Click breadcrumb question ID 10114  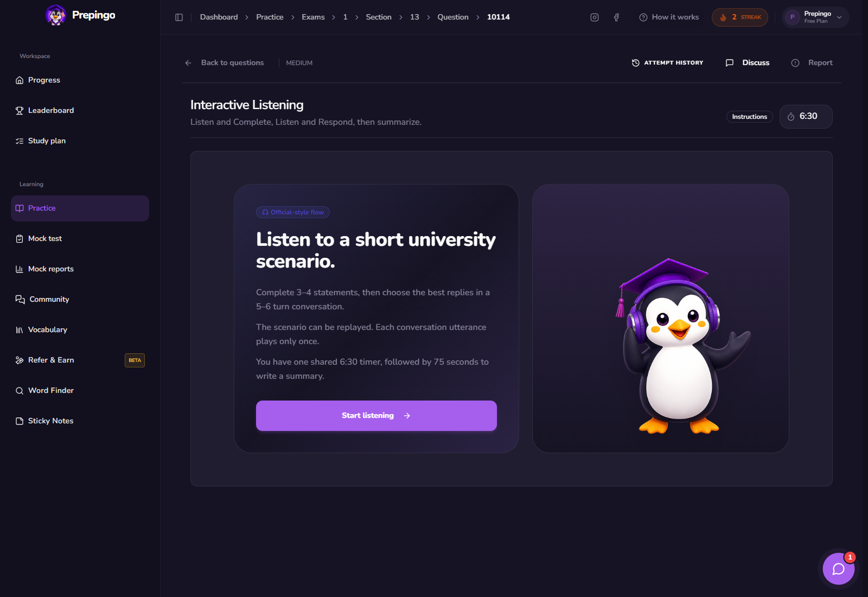499,17
